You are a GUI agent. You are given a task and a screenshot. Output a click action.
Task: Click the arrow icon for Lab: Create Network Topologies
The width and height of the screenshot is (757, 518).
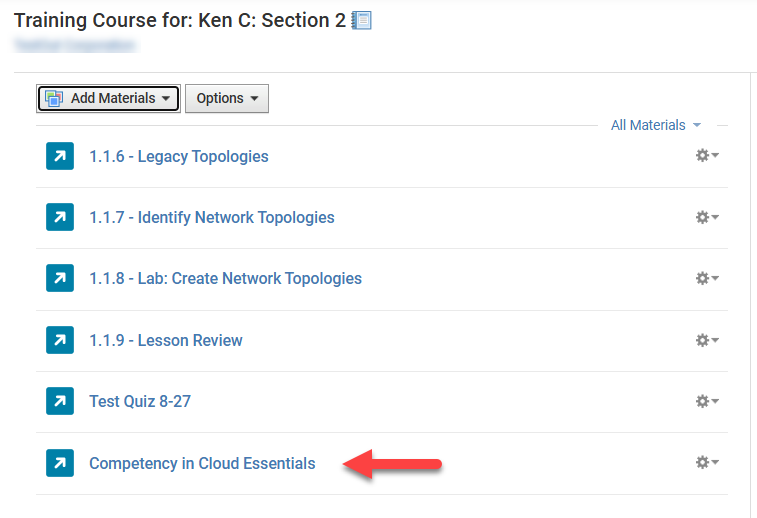tap(60, 278)
